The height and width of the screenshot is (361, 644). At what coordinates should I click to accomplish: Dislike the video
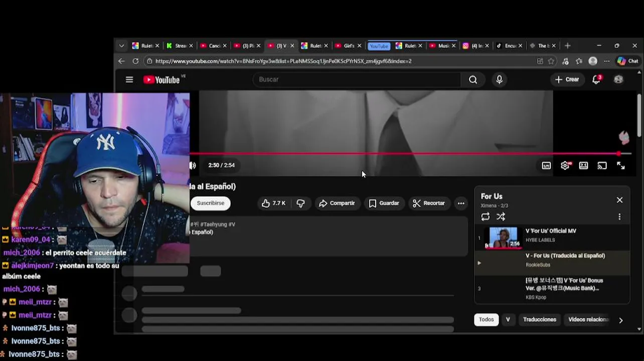pyautogui.click(x=300, y=203)
